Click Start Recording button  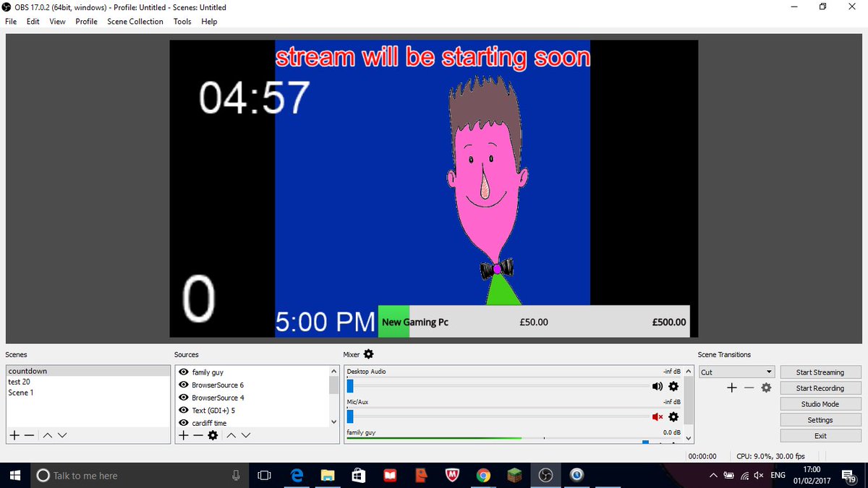(x=820, y=388)
